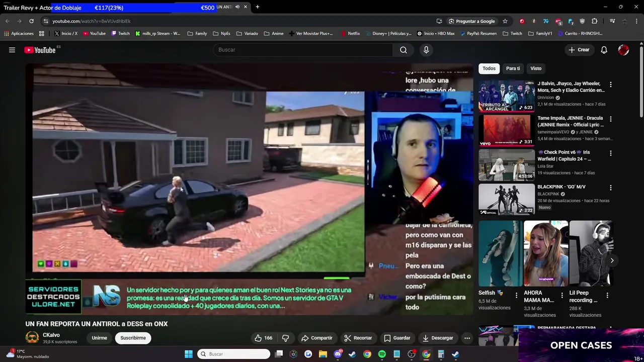Save video with Guardar
The height and width of the screenshot is (362, 644).
click(x=397, y=338)
